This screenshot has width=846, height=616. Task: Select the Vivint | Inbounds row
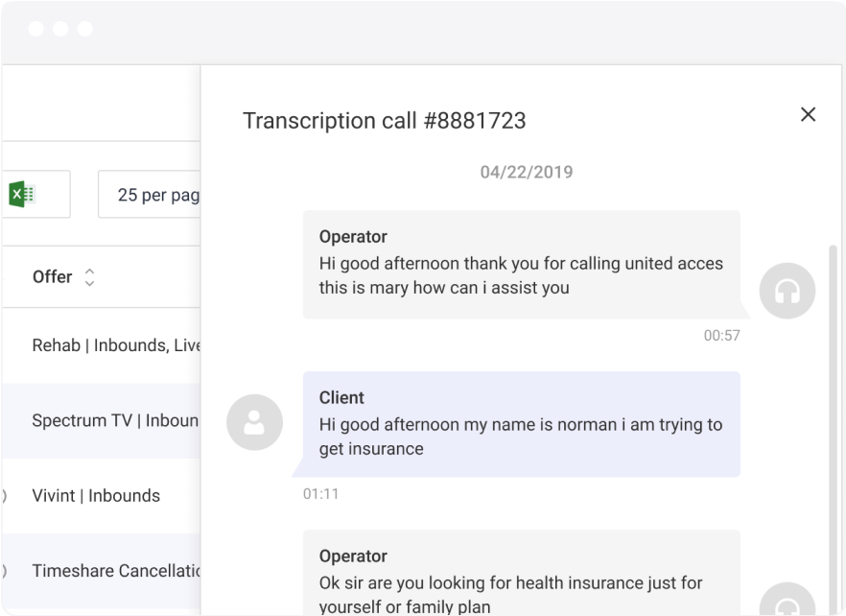96,496
